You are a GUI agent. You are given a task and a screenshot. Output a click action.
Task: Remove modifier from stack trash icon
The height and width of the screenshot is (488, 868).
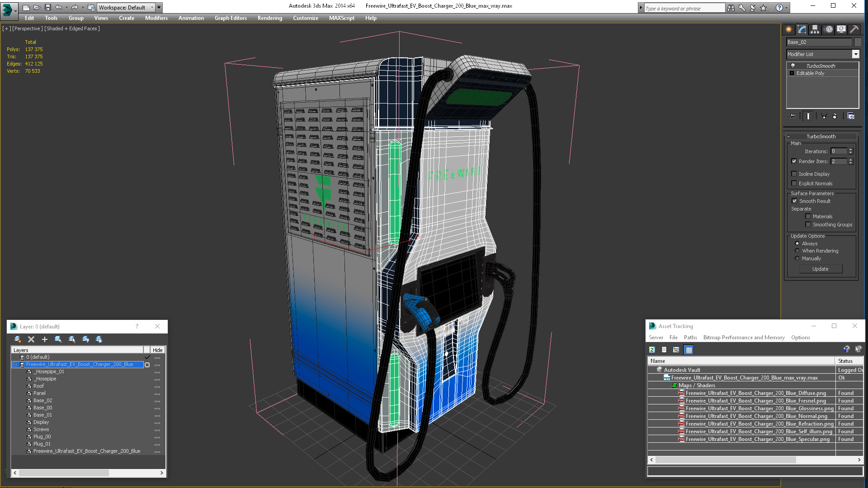pos(835,116)
